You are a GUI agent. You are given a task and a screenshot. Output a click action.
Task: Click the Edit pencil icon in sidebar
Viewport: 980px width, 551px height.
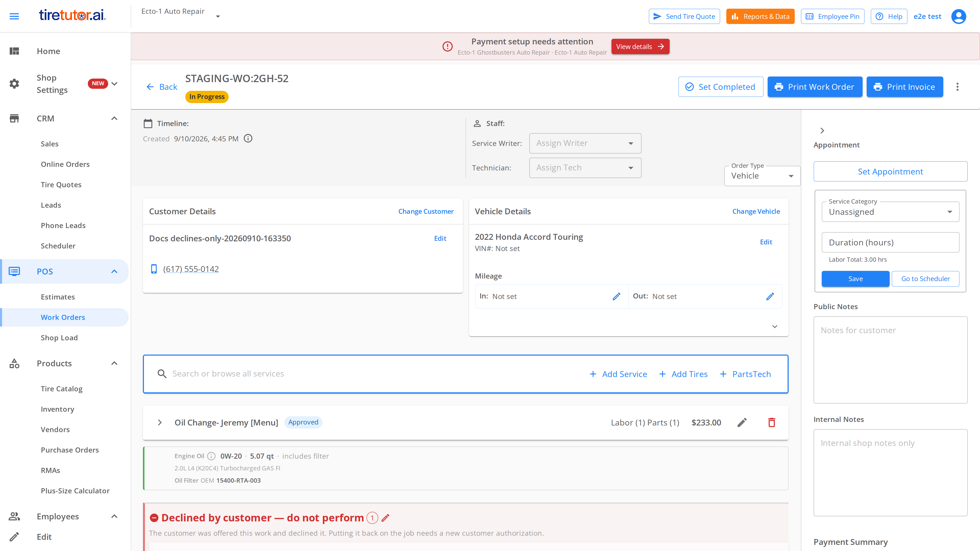pyautogui.click(x=15, y=536)
